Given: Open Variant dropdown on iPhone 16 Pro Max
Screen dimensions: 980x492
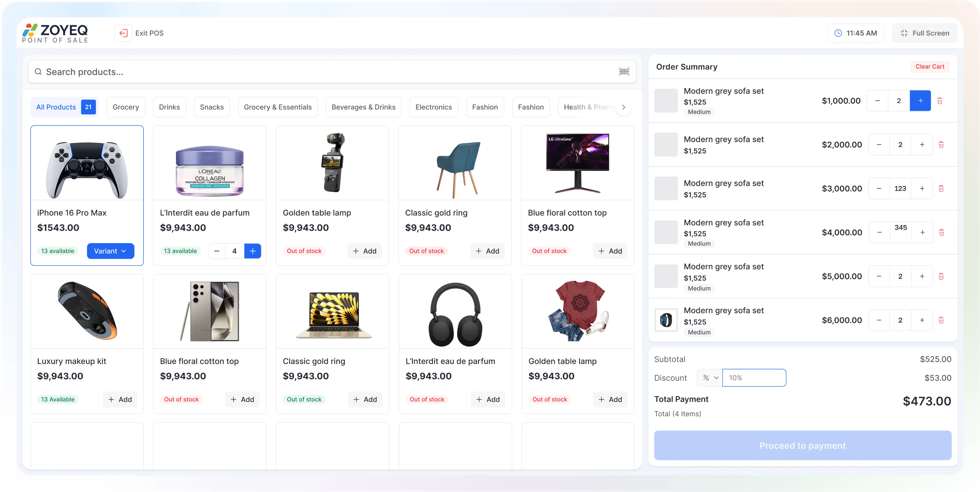Looking at the screenshot, I should coord(110,251).
